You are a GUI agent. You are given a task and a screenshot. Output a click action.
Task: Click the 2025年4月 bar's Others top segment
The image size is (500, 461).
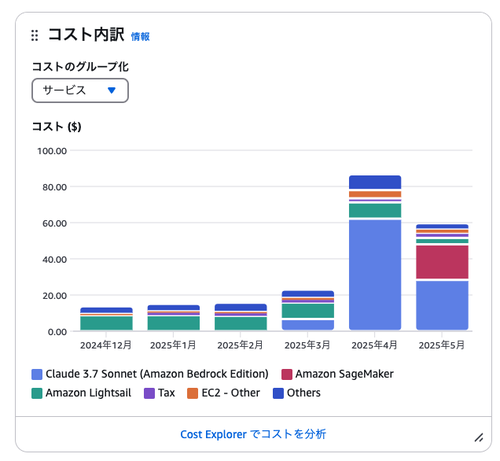click(x=375, y=182)
